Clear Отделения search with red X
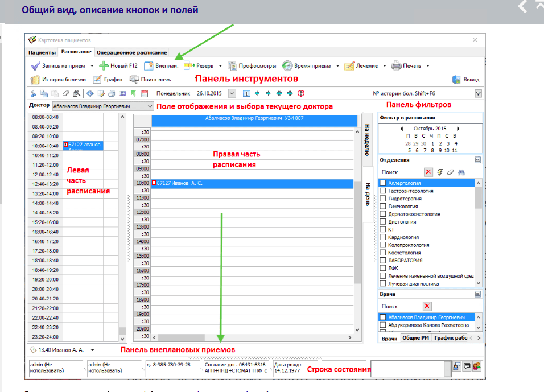544x392 pixels. tap(428, 172)
